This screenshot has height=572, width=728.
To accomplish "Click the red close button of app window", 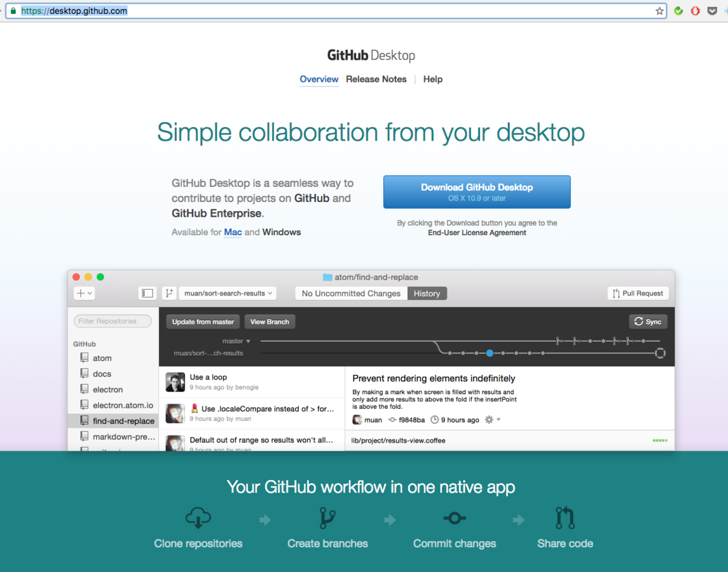I will [76, 277].
